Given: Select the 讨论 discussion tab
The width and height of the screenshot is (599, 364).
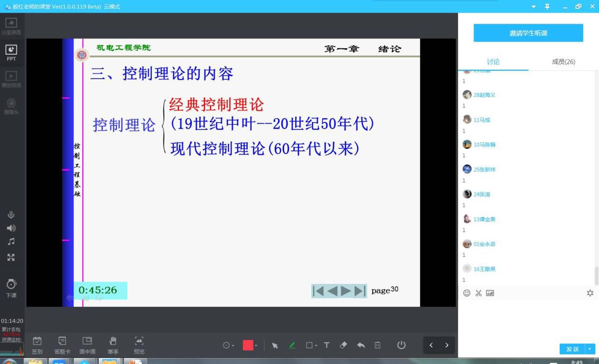Looking at the screenshot, I should click(493, 62).
